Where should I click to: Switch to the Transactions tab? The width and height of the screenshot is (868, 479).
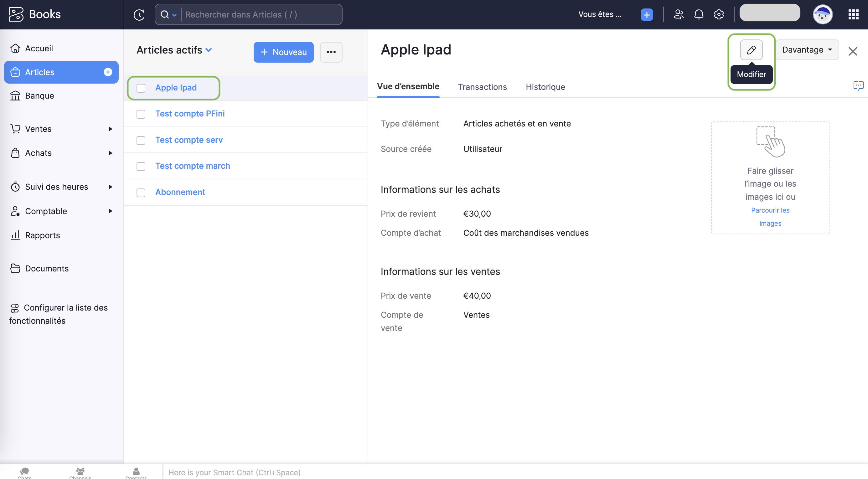point(482,87)
